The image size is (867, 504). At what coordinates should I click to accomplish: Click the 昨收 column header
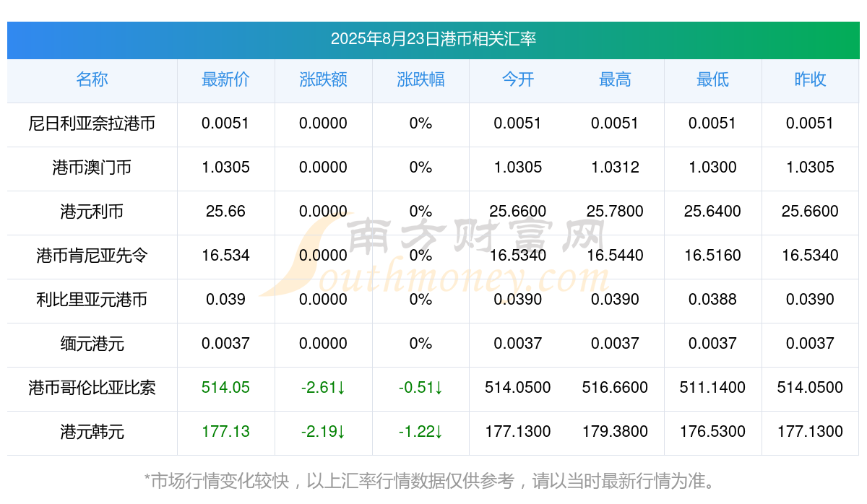(x=810, y=79)
